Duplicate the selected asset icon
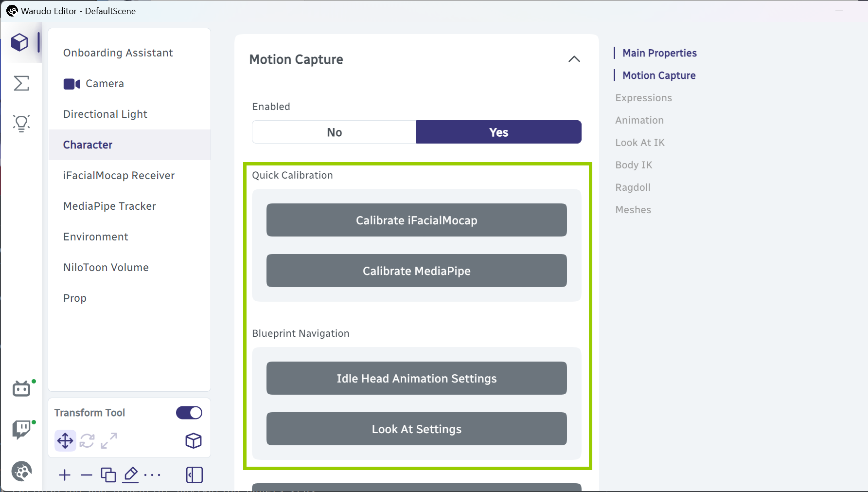The width and height of the screenshot is (868, 492). pyautogui.click(x=108, y=475)
